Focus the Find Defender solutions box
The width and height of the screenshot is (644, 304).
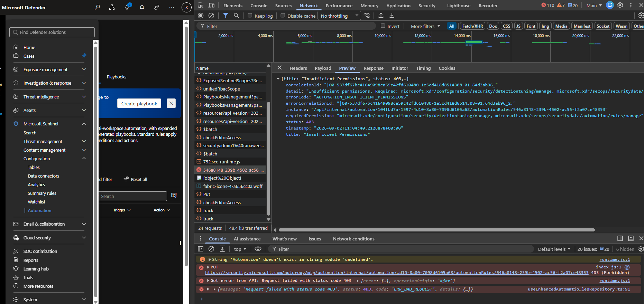pyautogui.click(x=52, y=32)
